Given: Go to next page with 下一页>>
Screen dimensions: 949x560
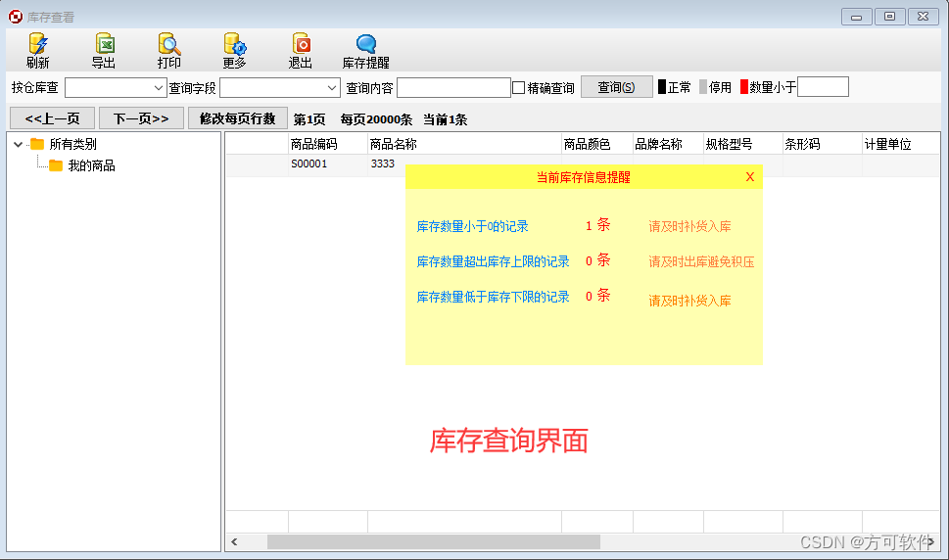Looking at the screenshot, I should point(141,117).
